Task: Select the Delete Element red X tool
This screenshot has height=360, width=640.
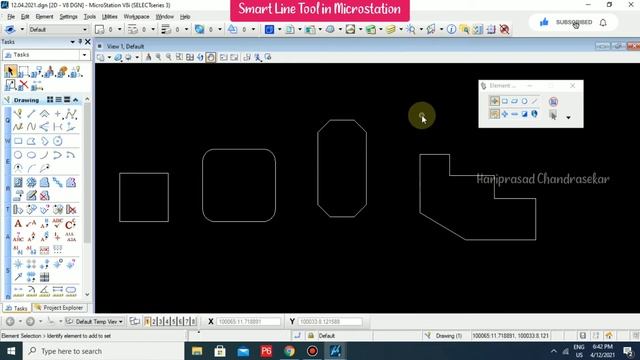Action: click(24, 85)
